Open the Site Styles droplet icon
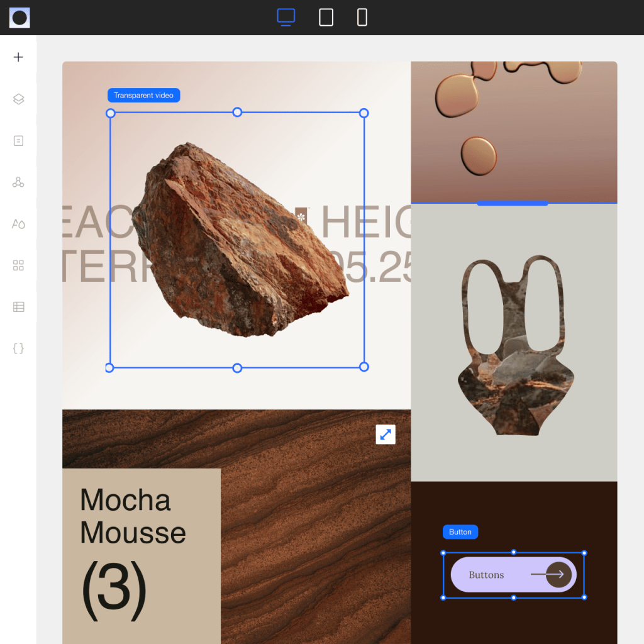 click(18, 223)
